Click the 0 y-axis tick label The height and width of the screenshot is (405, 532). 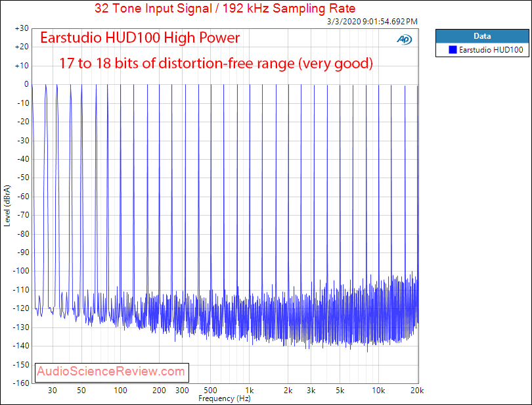(26, 84)
